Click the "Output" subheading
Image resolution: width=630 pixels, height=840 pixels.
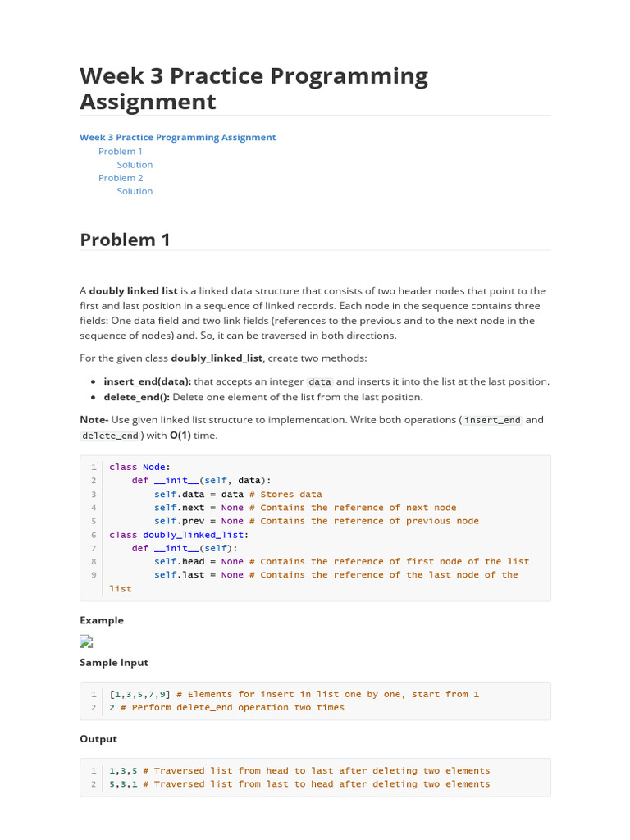(98, 739)
